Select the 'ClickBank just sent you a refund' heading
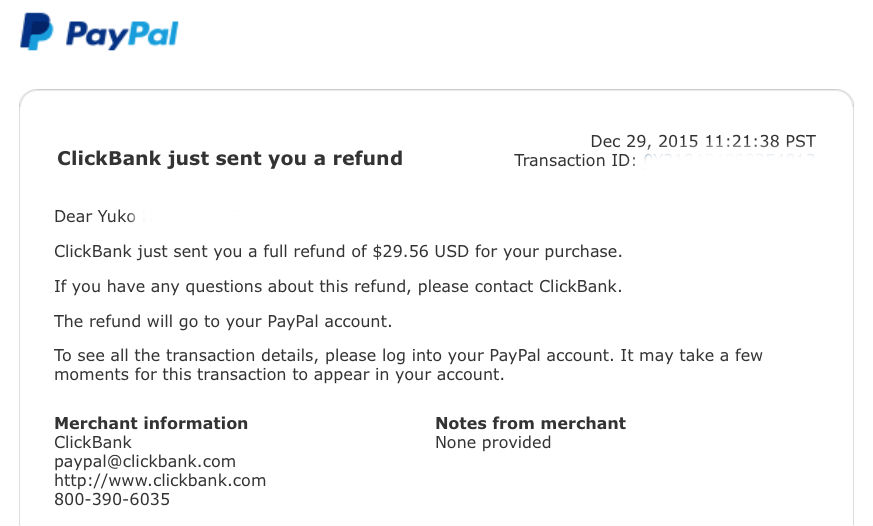 pos(230,159)
